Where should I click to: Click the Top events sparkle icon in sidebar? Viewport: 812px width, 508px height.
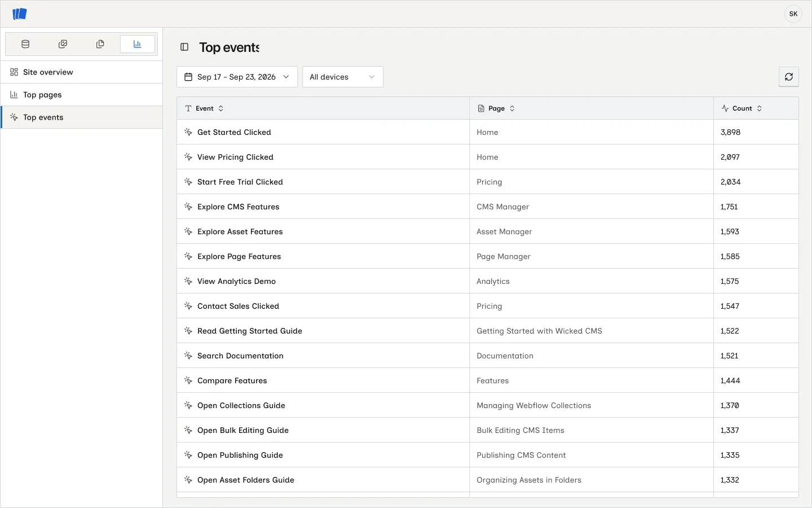click(14, 117)
